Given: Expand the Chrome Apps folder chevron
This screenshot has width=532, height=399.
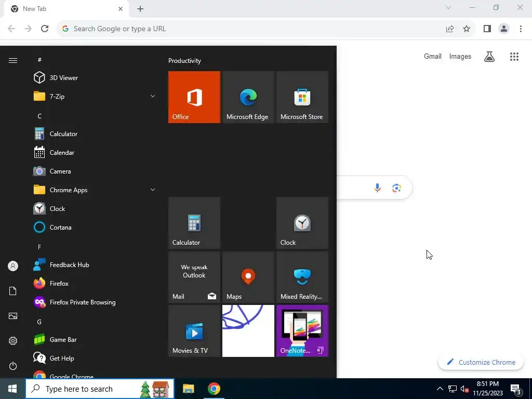Looking at the screenshot, I should pyautogui.click(x=153, y=190).
